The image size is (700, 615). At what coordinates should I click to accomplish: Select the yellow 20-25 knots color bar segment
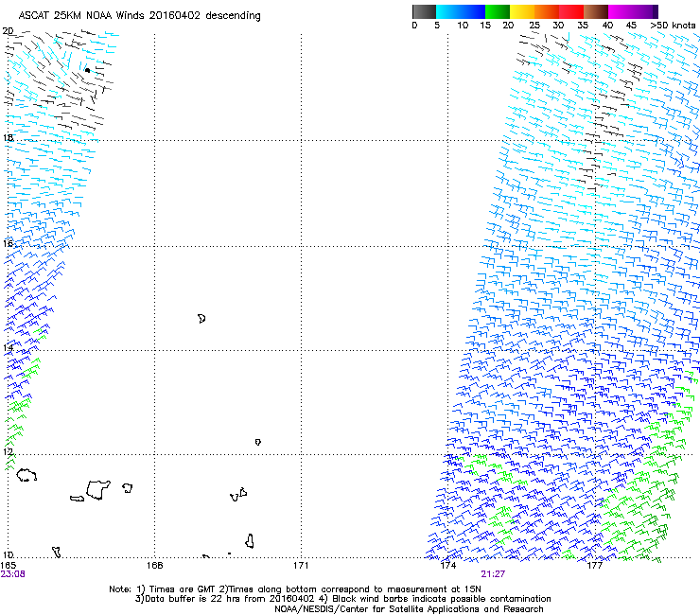[x=522, y=11]
